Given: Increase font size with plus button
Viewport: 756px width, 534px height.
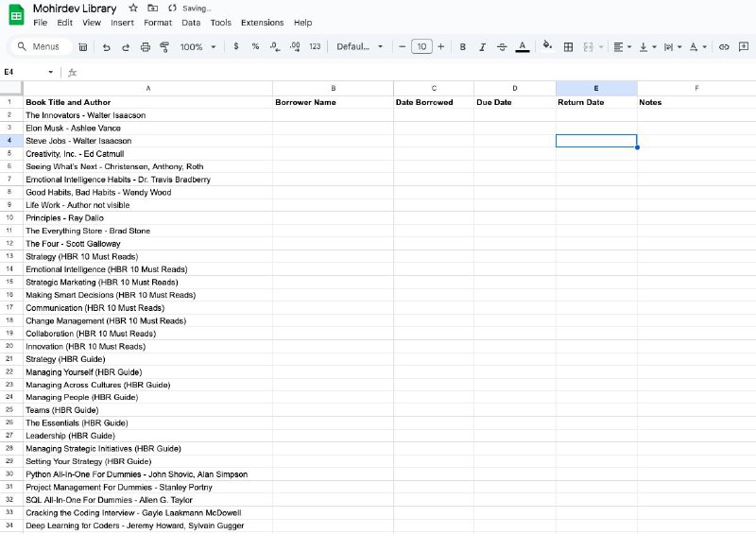Looking at the screenshot, I should pyautogui.click(x=440, y=47).
